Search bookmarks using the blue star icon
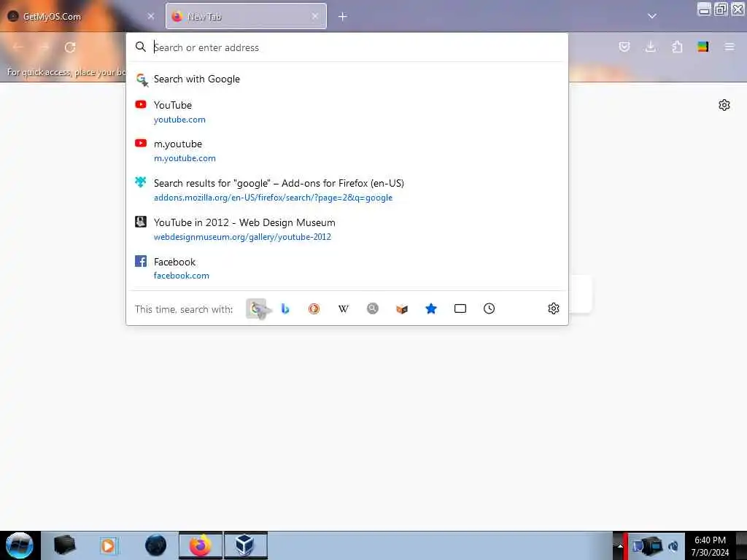 pos(431,309)
